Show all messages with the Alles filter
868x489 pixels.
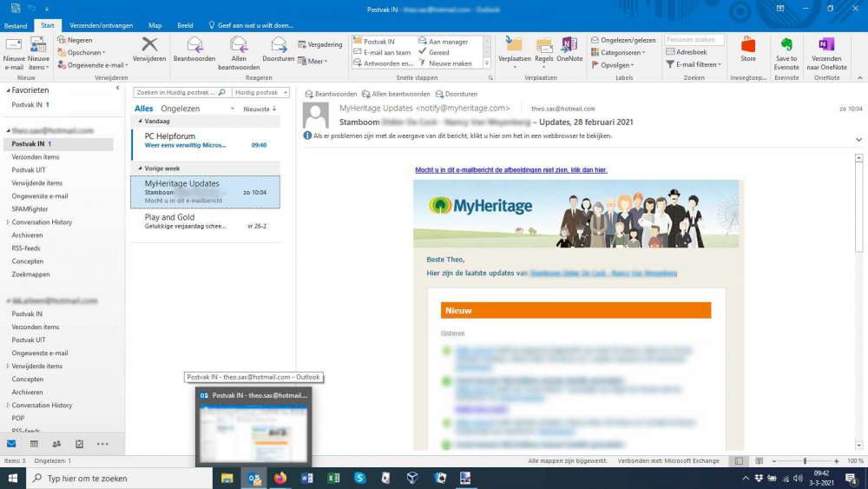tap(143, 109)
